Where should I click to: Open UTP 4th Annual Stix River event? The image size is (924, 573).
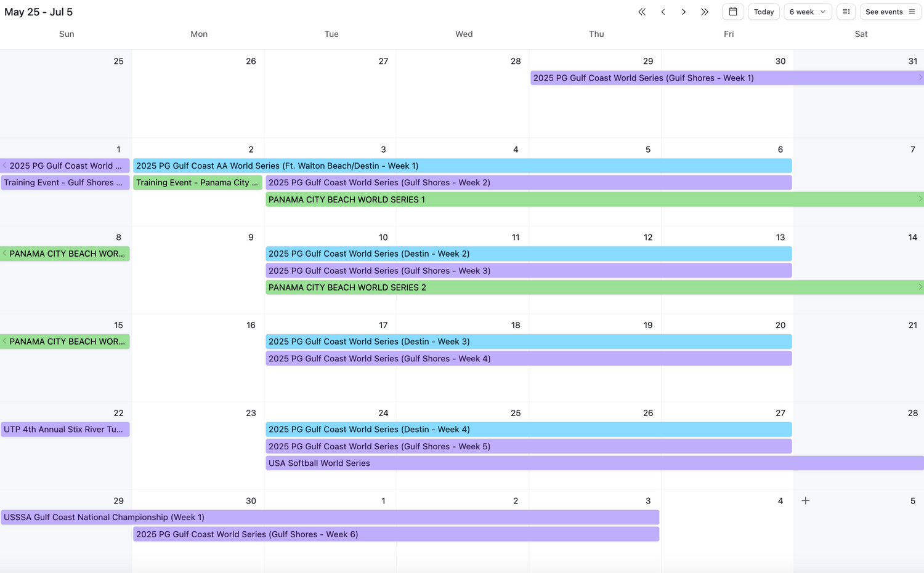coord(65,430)
